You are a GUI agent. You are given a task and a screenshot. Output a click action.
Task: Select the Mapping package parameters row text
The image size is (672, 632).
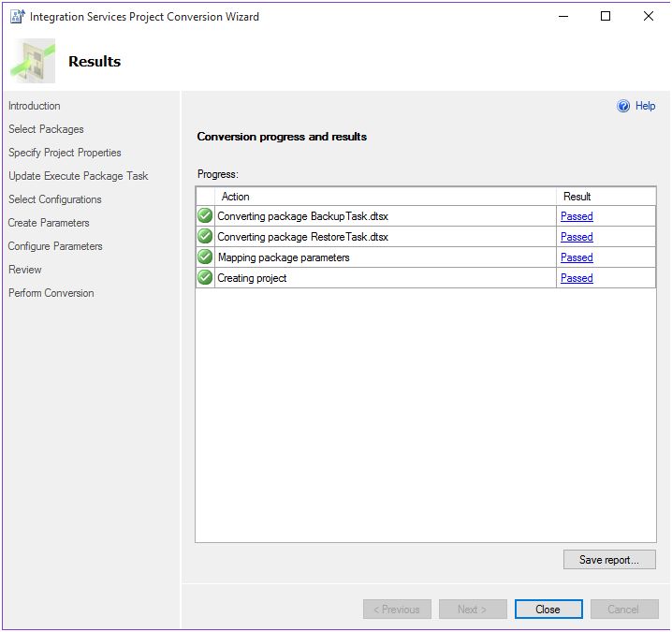point(284,257)
